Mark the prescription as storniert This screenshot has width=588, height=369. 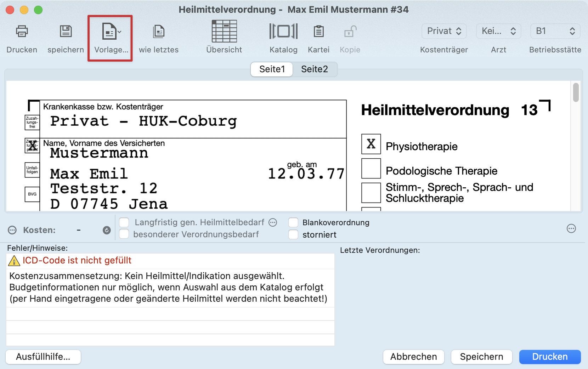click(x=293, y=234)
